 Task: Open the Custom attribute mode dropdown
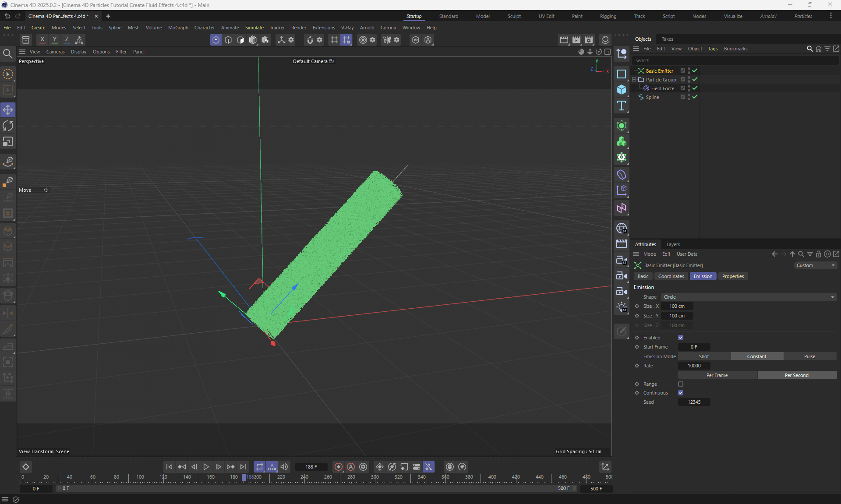[815, 265]
